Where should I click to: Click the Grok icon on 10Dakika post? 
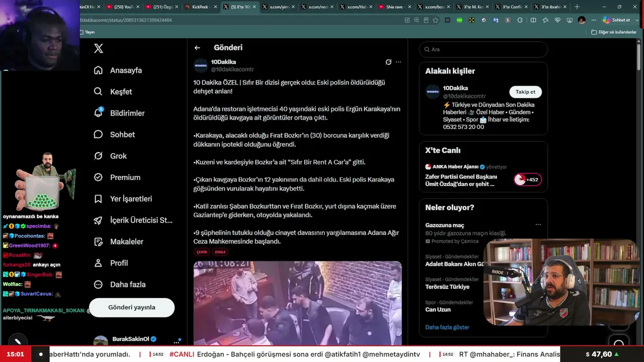[x=388, y=62]
